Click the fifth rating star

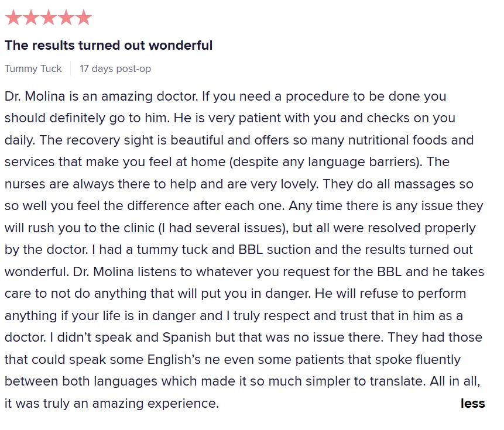tap(84, 18)
